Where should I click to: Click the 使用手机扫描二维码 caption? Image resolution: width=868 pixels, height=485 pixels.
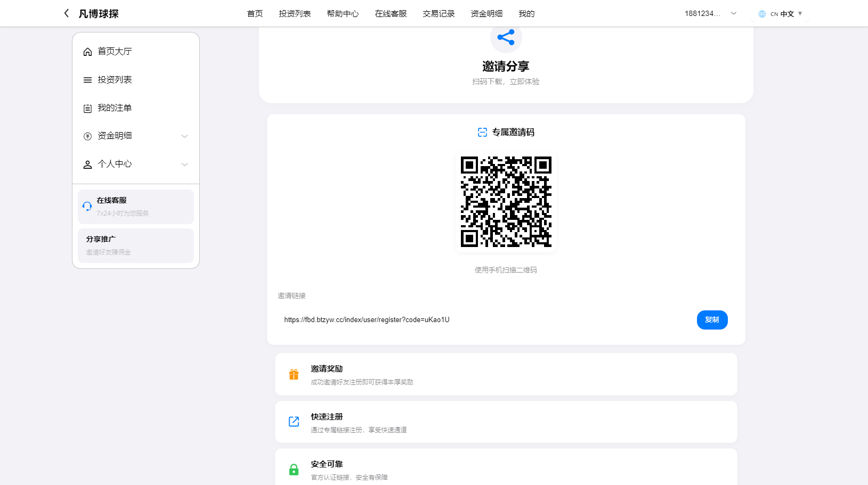[x=506, y=270]
